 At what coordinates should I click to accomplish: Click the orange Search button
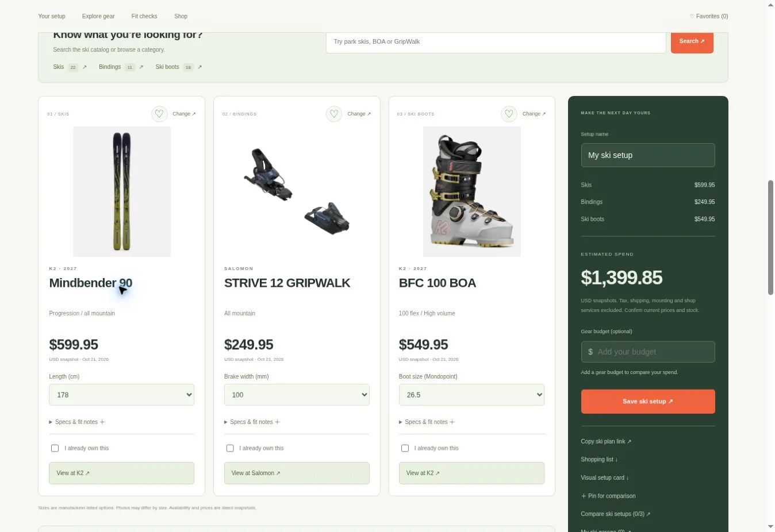[x=692, y=42]
